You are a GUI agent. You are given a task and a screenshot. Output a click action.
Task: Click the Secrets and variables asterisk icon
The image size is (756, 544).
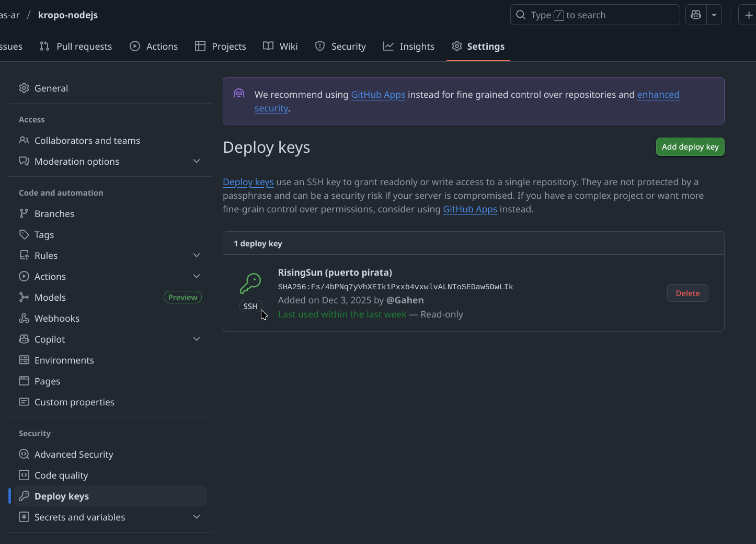(x=24, y=517)
